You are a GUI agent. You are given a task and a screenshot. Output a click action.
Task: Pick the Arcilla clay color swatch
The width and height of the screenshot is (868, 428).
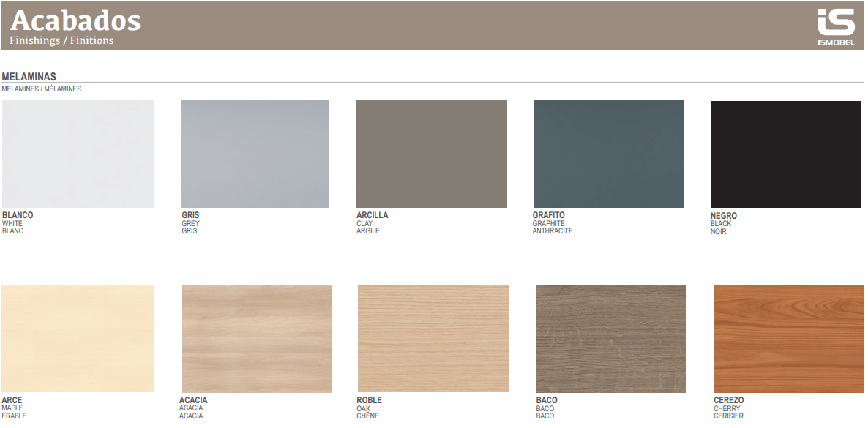point(432,154)
